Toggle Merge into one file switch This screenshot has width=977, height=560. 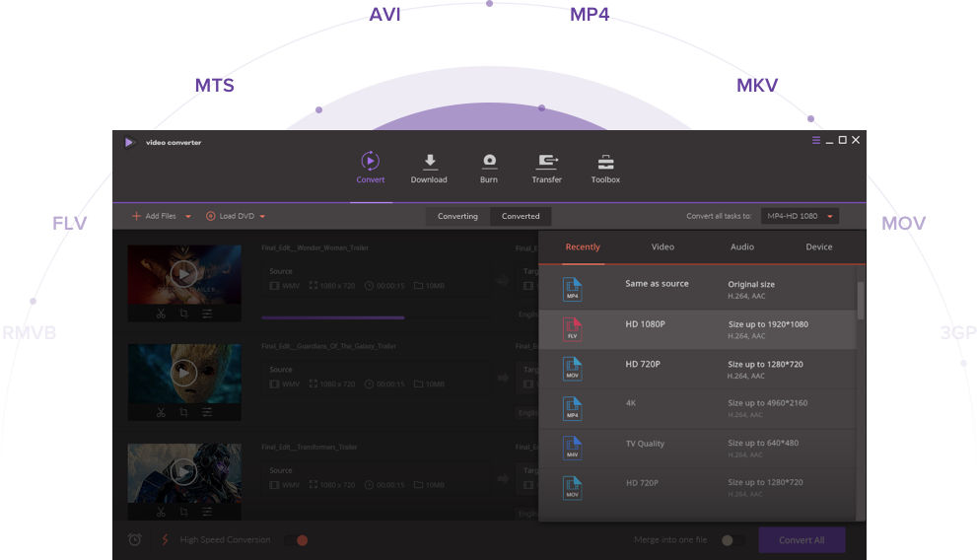coord(732,540)
